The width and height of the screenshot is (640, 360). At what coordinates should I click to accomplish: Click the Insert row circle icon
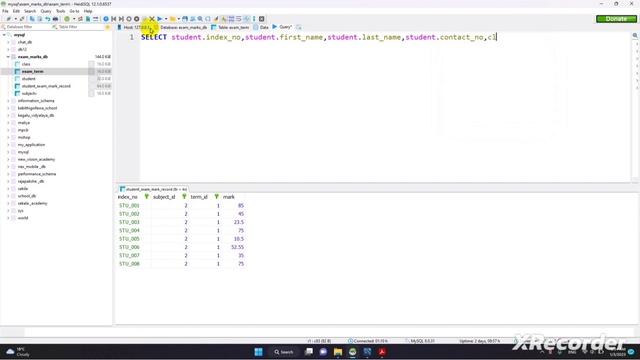coord(129,19)
